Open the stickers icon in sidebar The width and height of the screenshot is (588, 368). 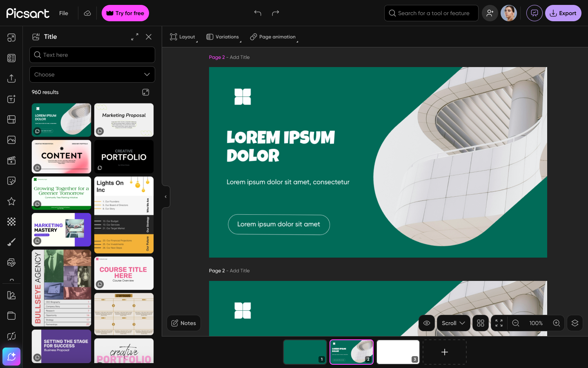click(11, 181)
